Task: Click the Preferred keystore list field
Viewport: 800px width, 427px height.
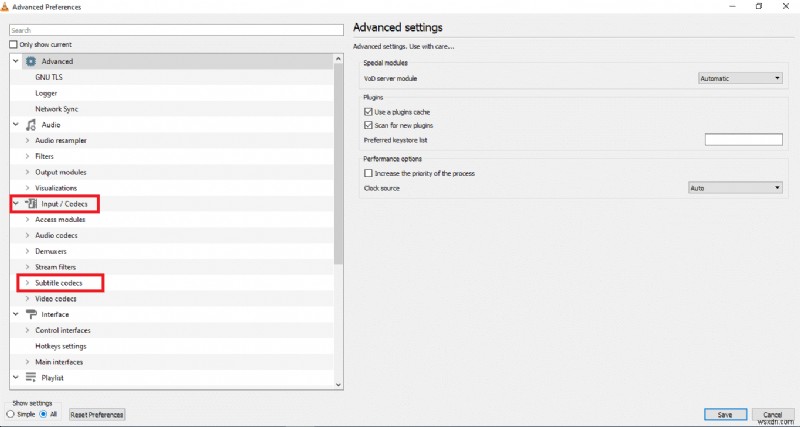Action: pos(743,139)
